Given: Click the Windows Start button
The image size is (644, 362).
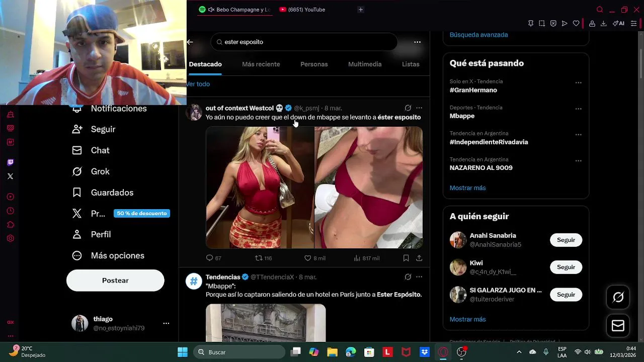Looking at the screenshot, I should (183, 352).
